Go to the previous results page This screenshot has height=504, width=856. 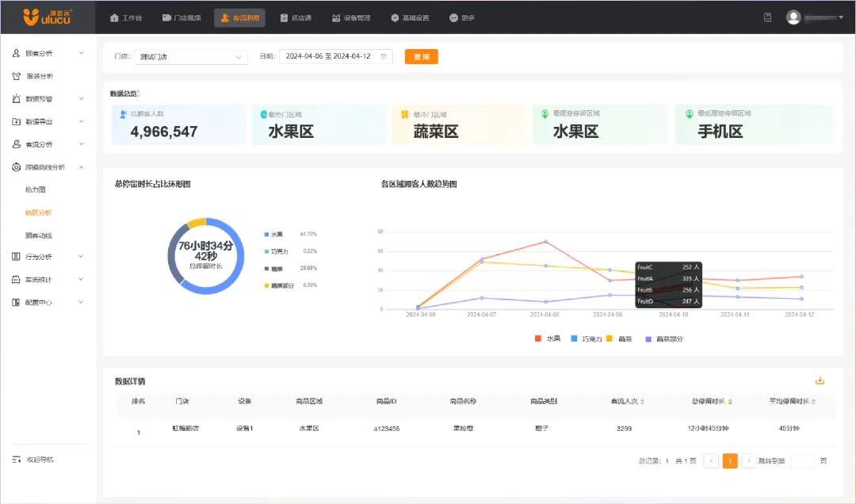click(x=711, y=461)
